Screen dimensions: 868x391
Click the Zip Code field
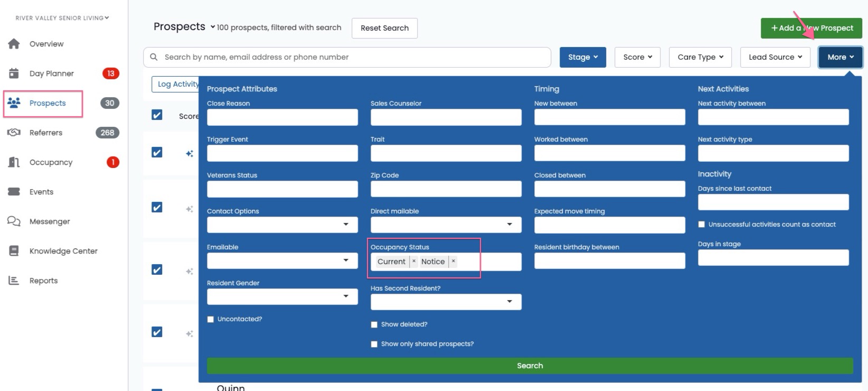click(x=446, y=189)
